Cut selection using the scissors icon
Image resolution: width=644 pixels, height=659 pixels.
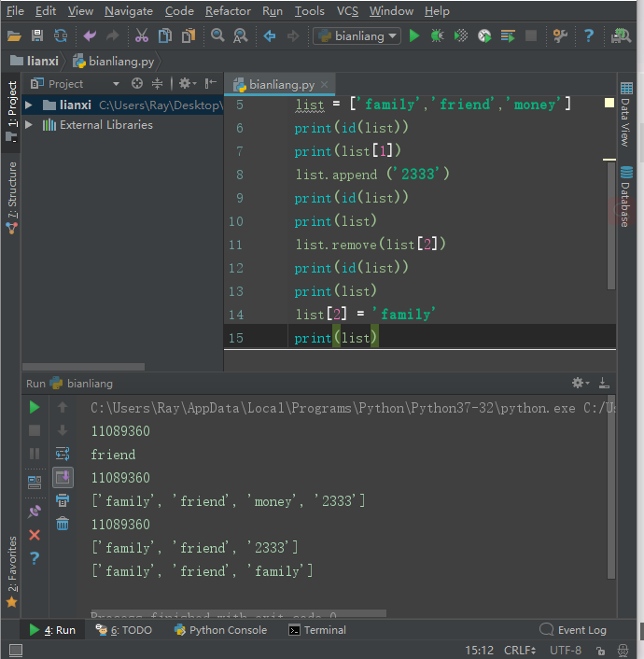[142, 36]
